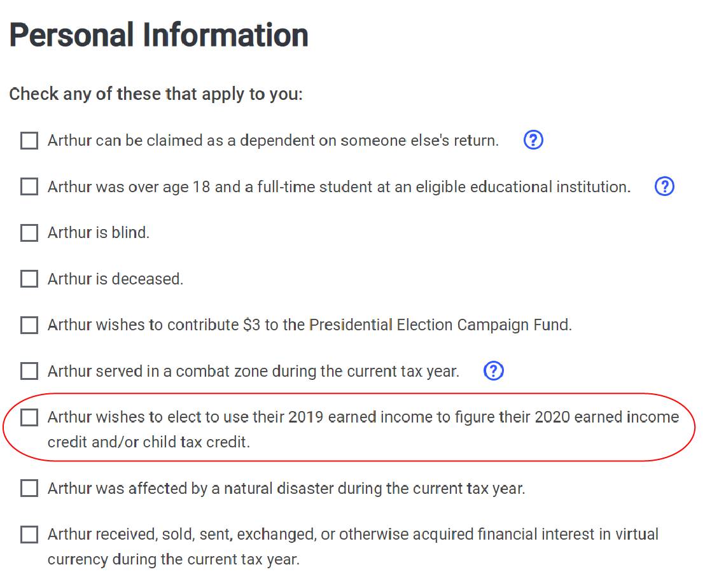Mark the 'Arthur is deceased' checkbox
Viewport: 705px width, 588px height.
click(x=29, y=279)
